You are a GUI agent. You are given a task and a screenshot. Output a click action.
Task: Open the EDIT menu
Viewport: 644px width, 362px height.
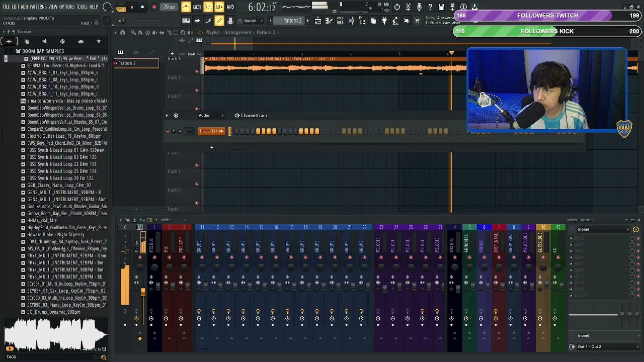click(x=16, y=7)
